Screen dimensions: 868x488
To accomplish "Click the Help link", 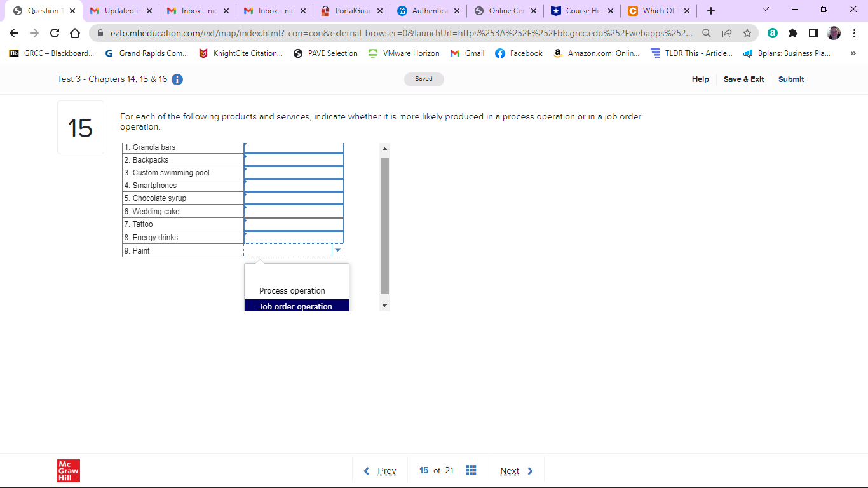I will [700, 79].
